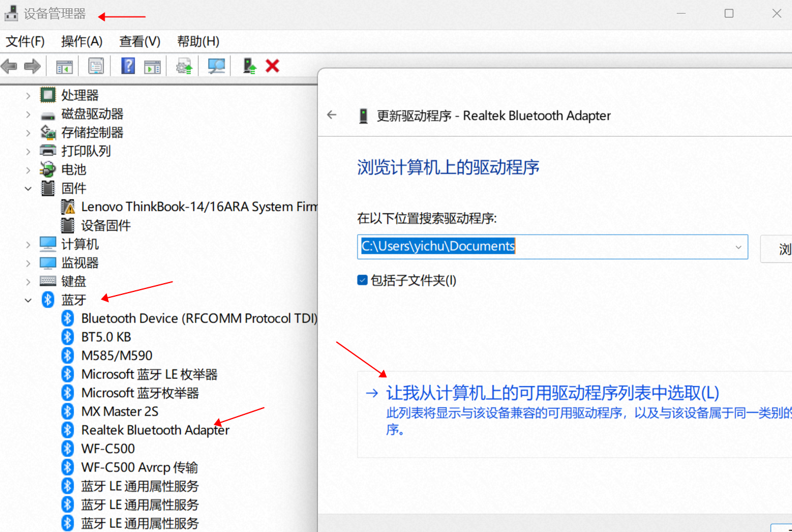Click the red X uninstall device icon
Image resolution: width=792 pixels, height=532 pixels.
pyautogui.click(x=272, y=66)
